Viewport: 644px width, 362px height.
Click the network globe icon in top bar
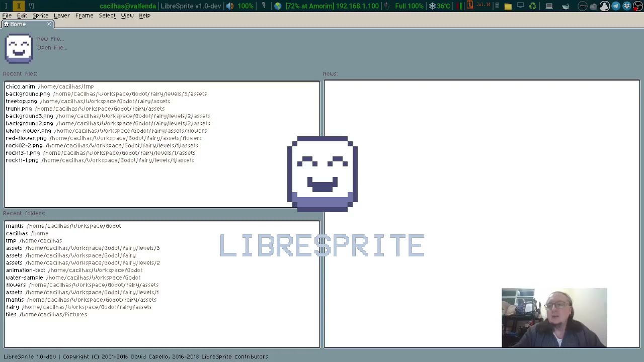[x=278, y=6]
